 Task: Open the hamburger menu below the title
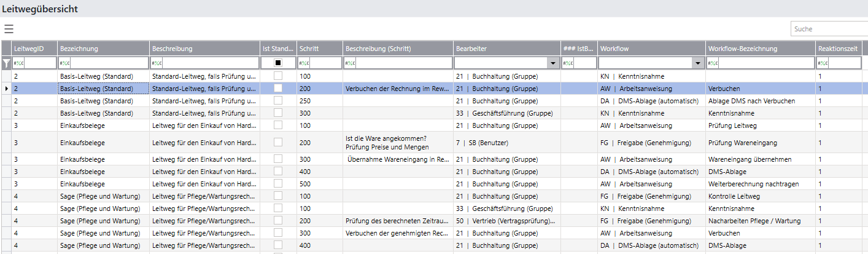[x=9, y=29]
